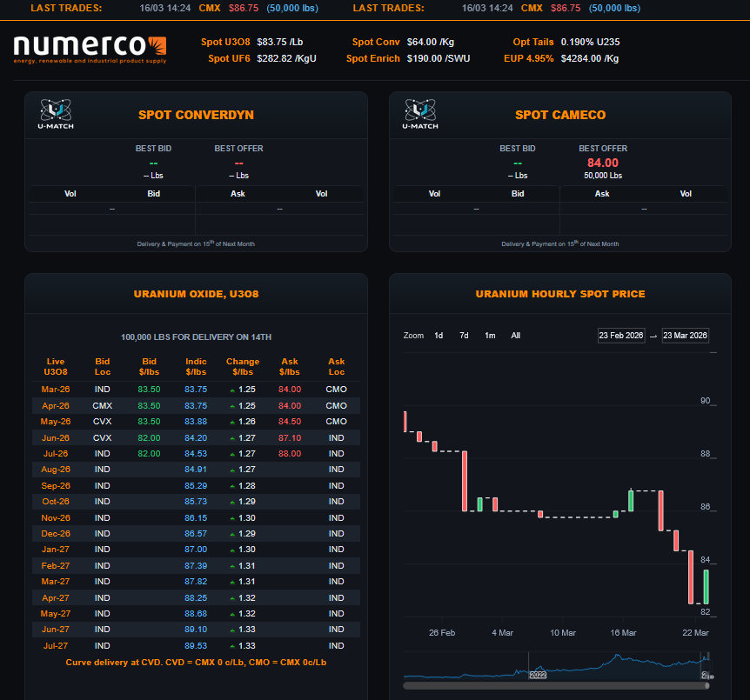Viewport: 750px width, 700px height.
Task: Edit the end date field 23 Mar 2026
Action: (685, 336)
